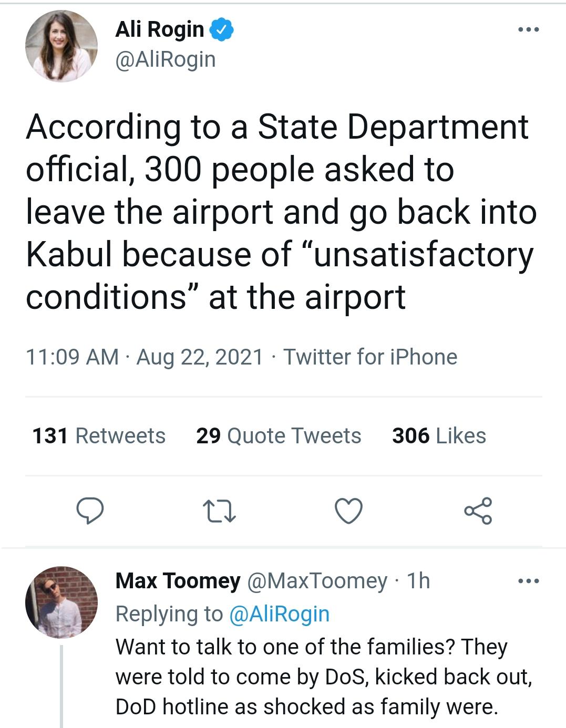Screen dimensions: 566x728
Task: Click the Max Toomey display name
Action: click(178, 581)
